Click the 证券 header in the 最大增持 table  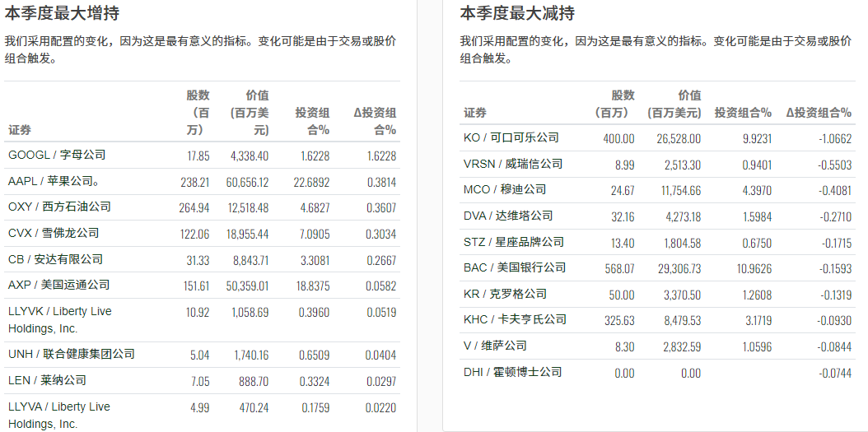[x=20, y=130]
